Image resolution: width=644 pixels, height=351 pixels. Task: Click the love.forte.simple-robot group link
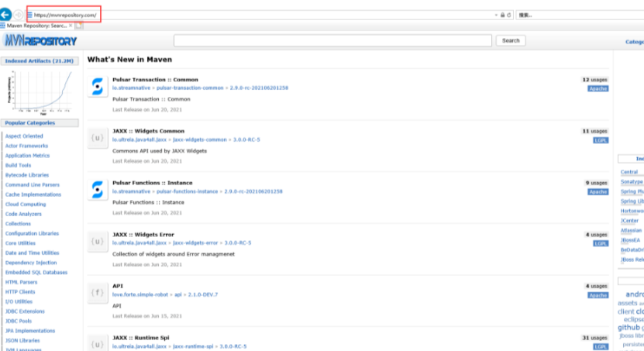tap(140, 294)
